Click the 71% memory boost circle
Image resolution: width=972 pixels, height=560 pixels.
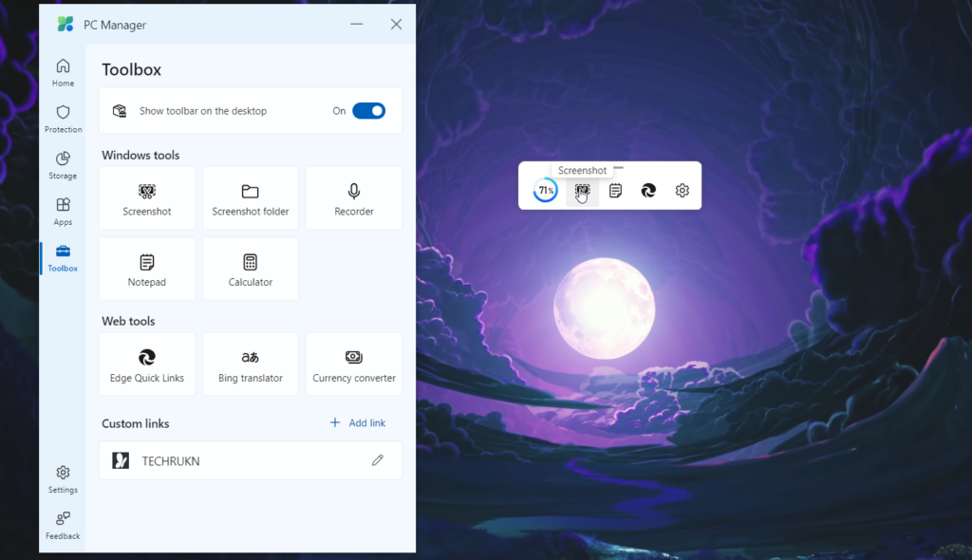pos(546,191)
